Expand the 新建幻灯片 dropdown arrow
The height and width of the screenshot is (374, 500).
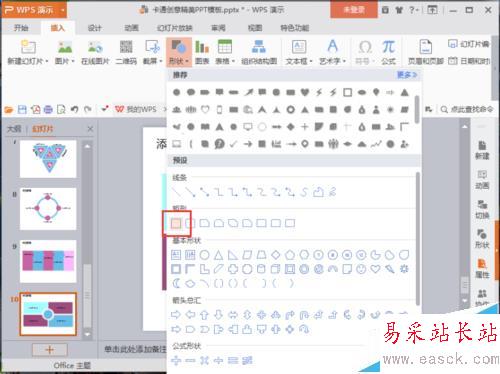[x=47, y=61]
